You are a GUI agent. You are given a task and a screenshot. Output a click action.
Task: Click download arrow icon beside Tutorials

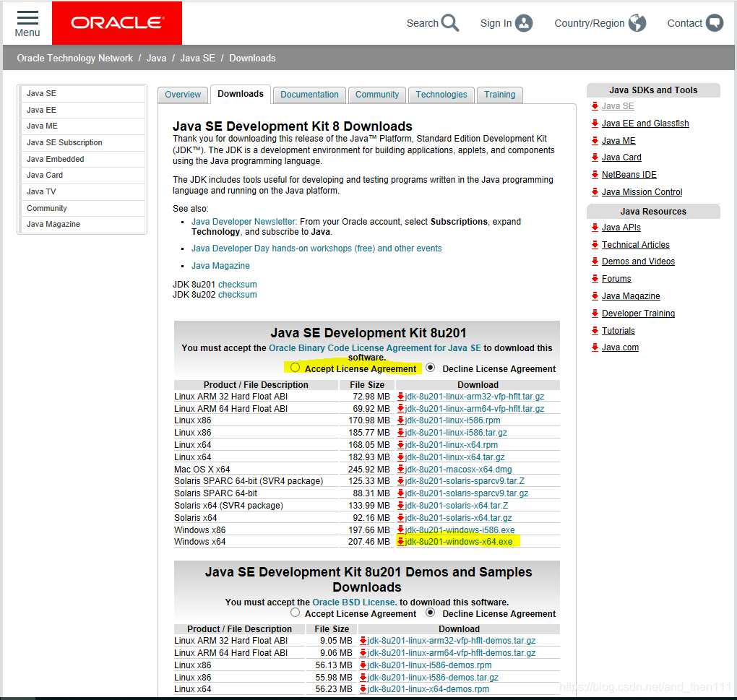pyautogui.click(x=595, y=331)
